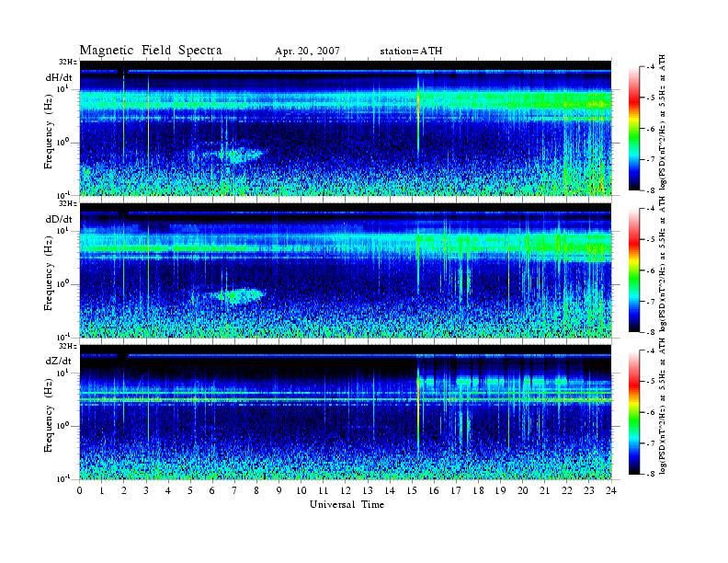Click hour 15 on the time axis
Viewport: 728px width, 563px height.
(x=412, y=491)
